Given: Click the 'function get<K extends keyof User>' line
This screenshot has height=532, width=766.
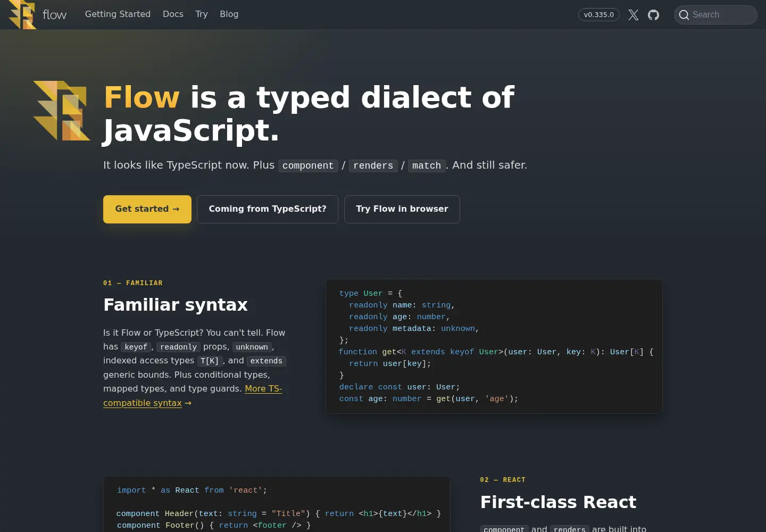Looking at the screenshot, I should [496, 352].
